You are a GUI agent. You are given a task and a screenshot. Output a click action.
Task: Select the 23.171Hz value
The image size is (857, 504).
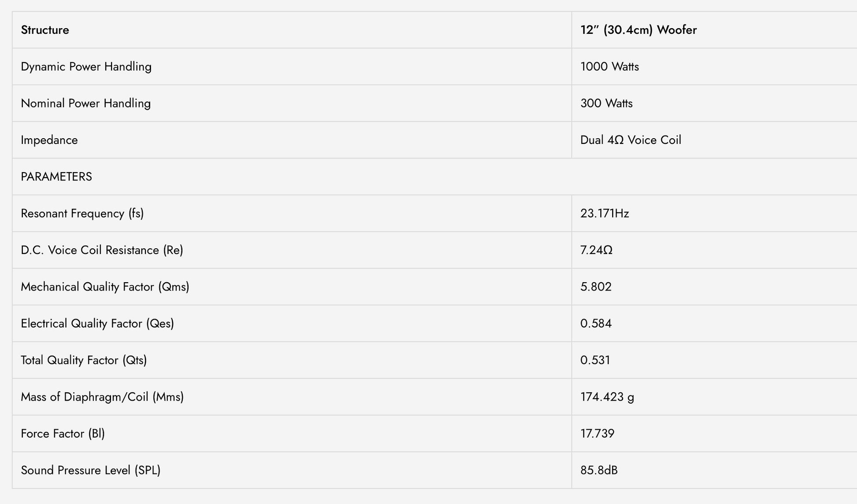click(x=605, y=213)
